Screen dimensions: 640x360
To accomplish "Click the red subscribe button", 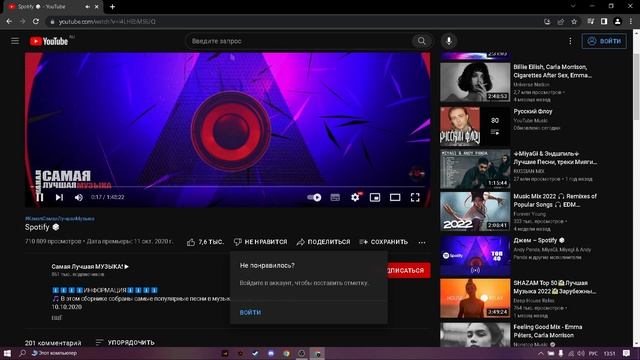I will point(408,270).
